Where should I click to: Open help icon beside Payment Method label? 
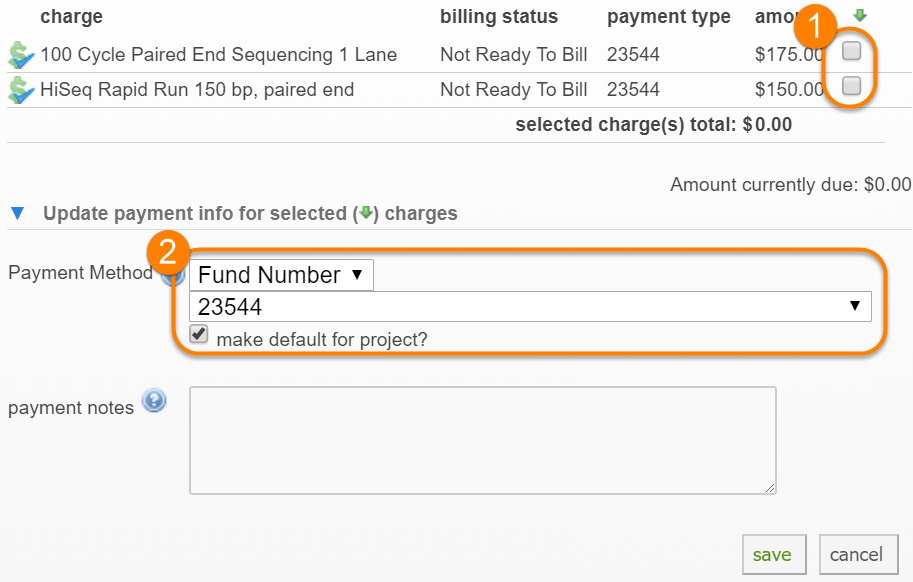(170, 275)
